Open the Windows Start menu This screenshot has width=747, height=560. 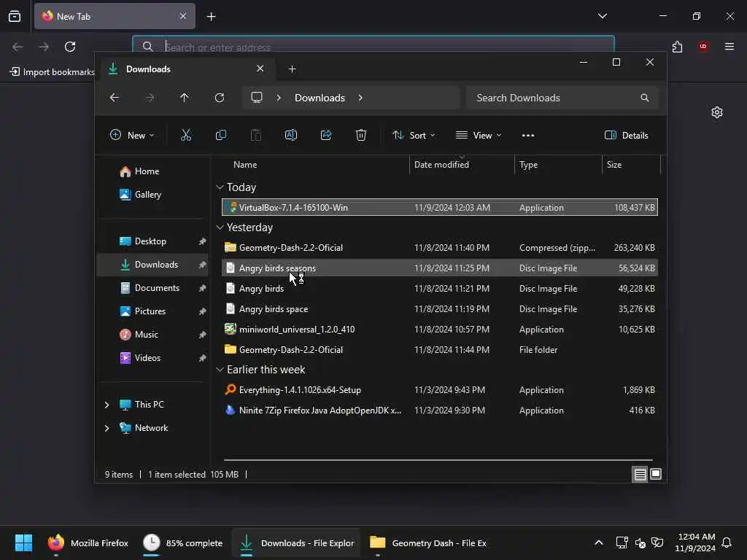pos(23,542)
